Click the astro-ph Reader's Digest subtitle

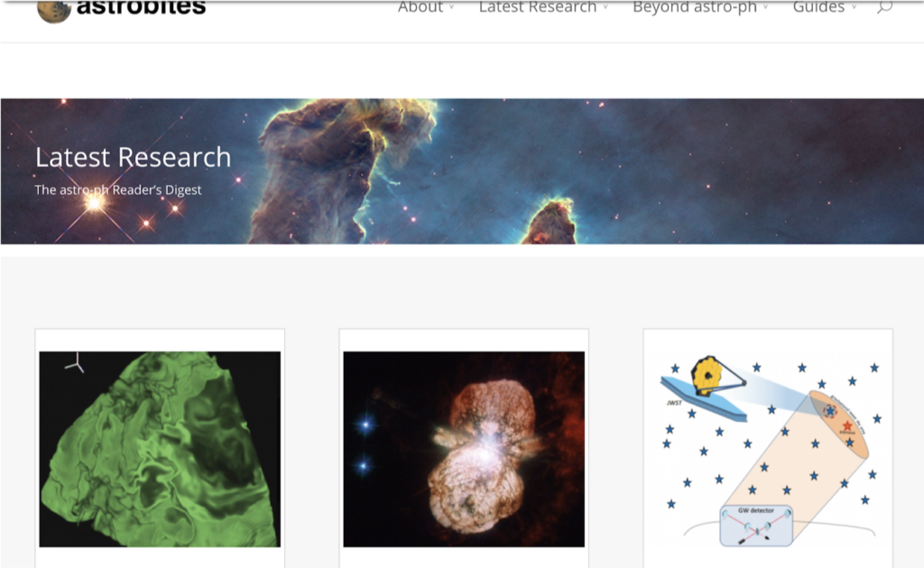pos(118,189)
